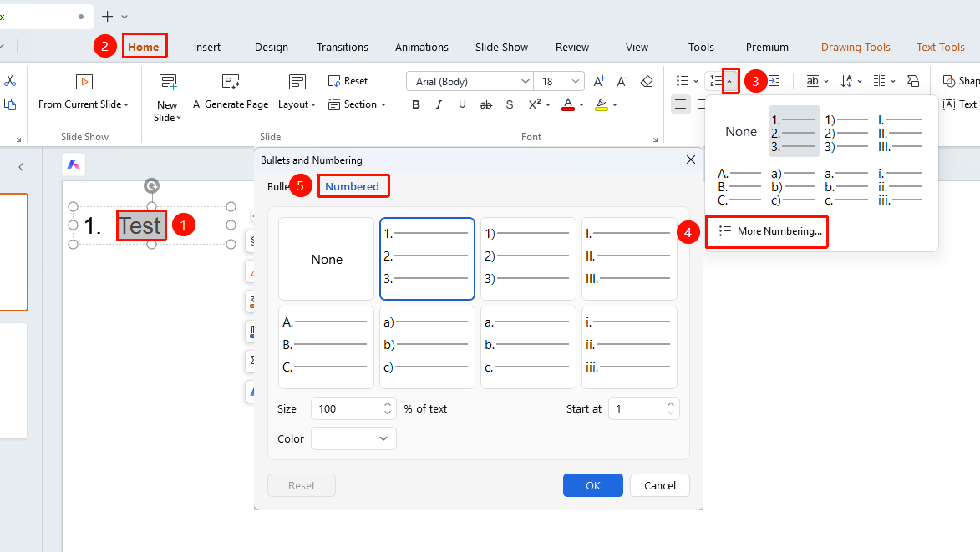The image size is (980, 552).
Task: Select the A. B. C. numbering style in dialog
Action: 327,347
